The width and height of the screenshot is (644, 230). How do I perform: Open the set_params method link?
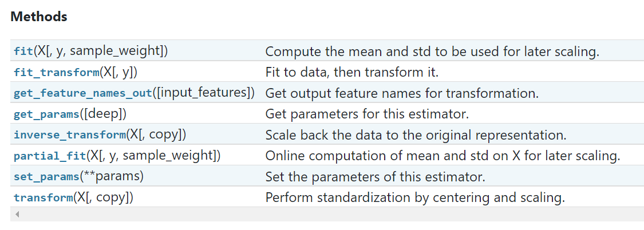point(46,177)
